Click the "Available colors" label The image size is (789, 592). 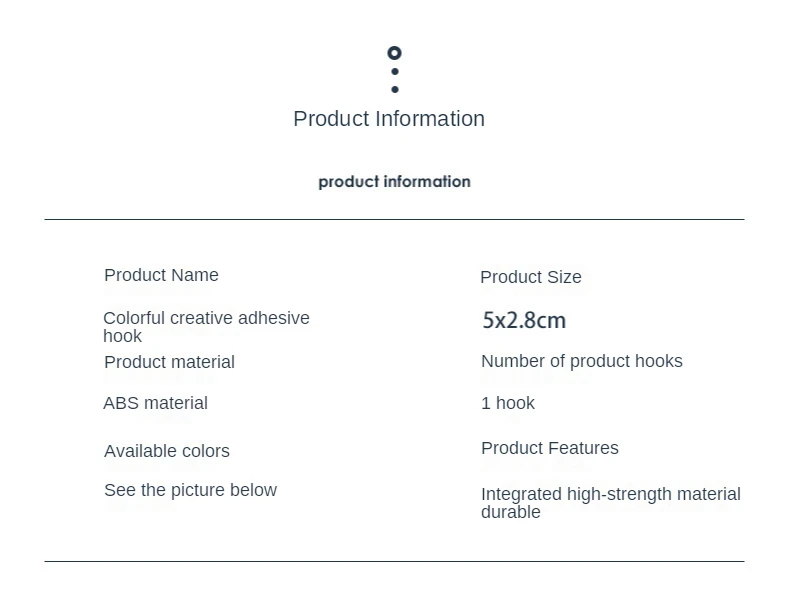click(x=167, y=451)
